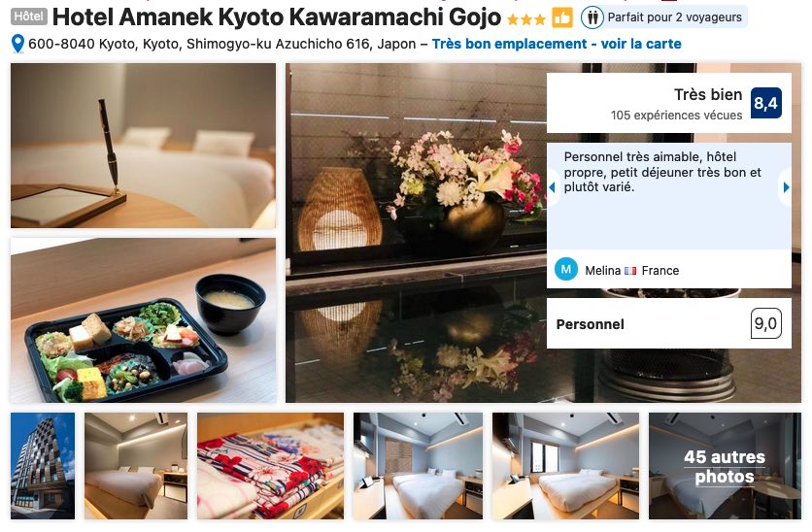
Task: View the hotel building exterior thumbnail
Action: (43, 466)
